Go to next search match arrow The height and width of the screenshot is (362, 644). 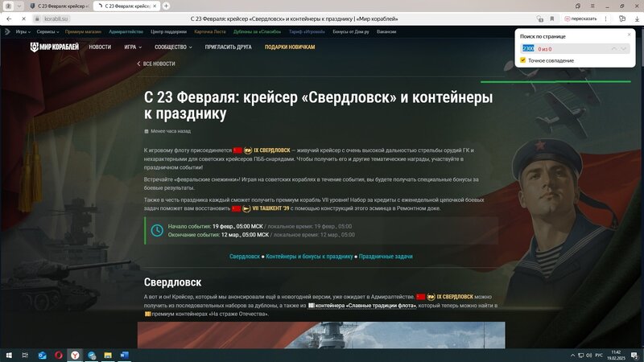624,48
